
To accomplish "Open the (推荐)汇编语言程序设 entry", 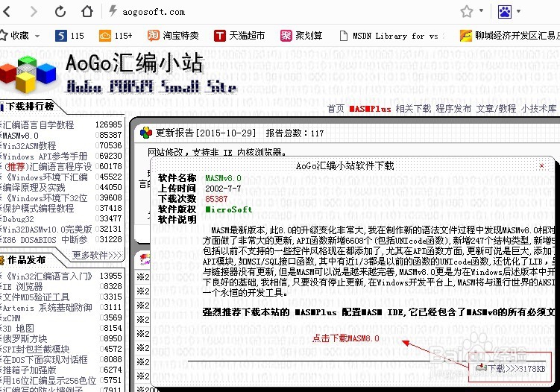I will click(47, 166).
